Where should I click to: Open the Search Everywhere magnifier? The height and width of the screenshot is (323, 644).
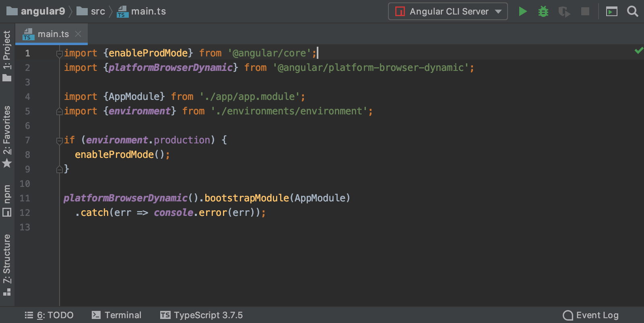[633, 11]
